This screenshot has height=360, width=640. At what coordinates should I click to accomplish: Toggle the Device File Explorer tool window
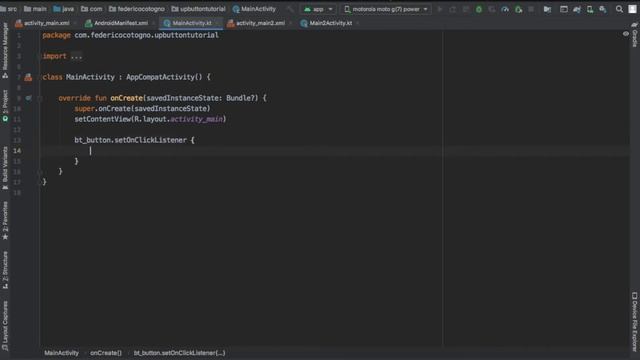point(635,321)
